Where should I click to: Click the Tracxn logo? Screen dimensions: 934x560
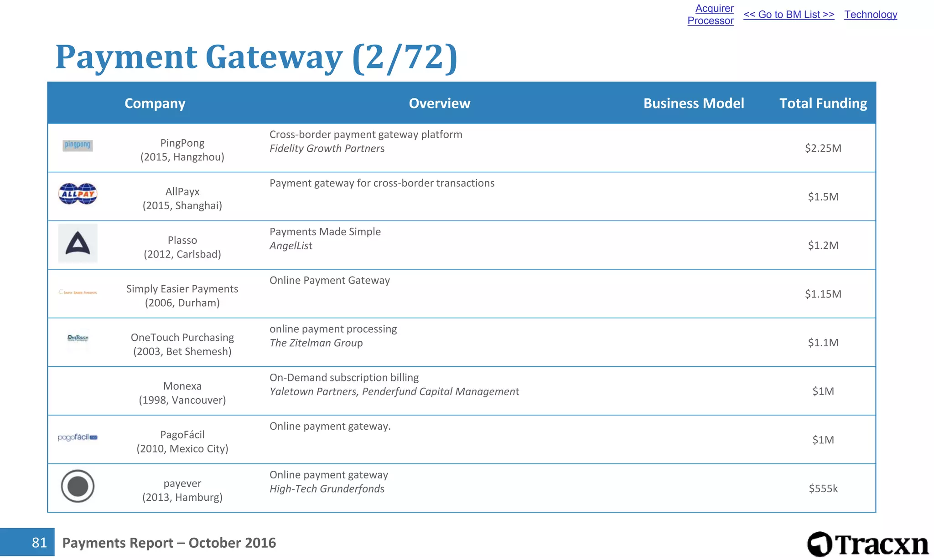click(x=868, y=545)
